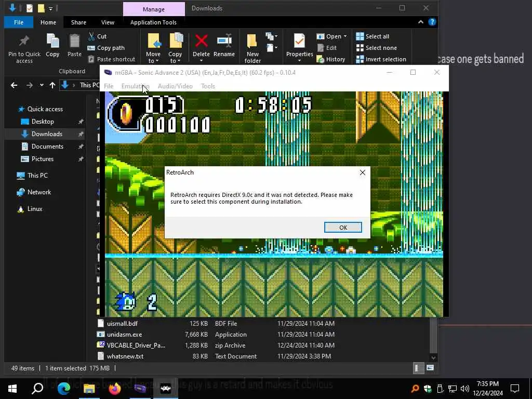Image resolution: width=532 pixels, height=399 pixels.
Task: Switch to the View ribbon tab
Action: pyautogui.click(x=108, y=22)
